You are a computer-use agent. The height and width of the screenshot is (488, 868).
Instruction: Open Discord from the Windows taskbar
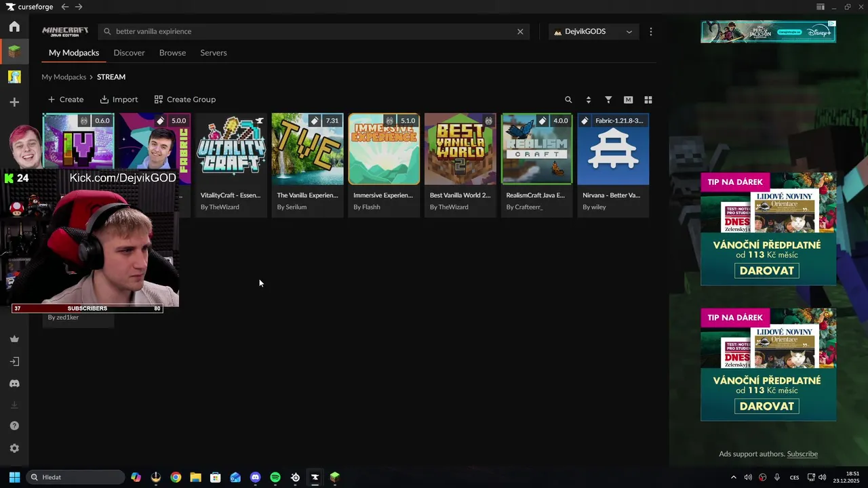click(255, 477)
